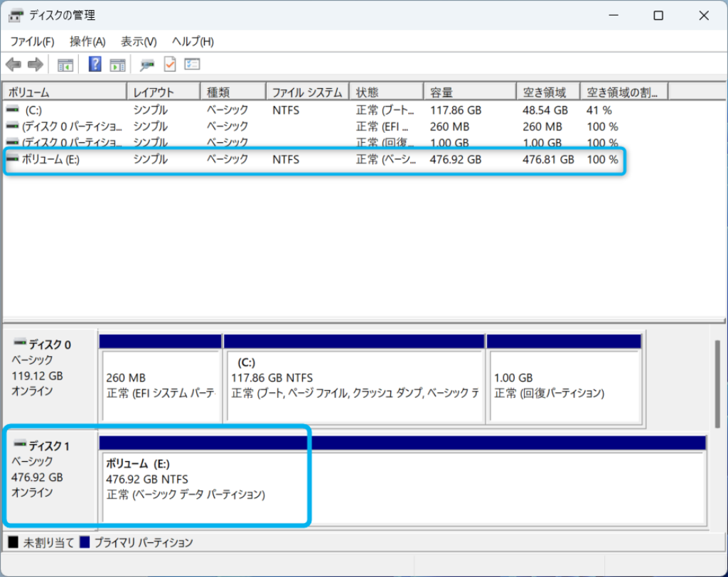The width and height of the screenshot is (728, 577).
Task: Click the forward arrow toolbar icon
Action: pos(35,65)
